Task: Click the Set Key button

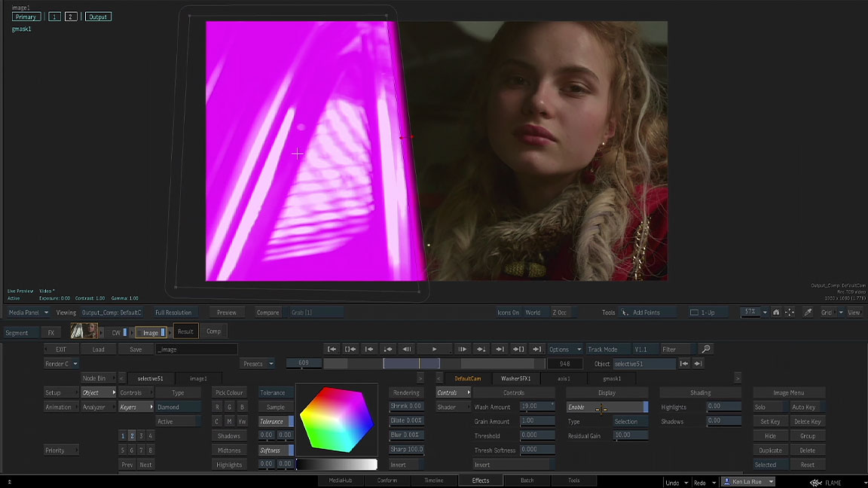Action: coord(769,422)
